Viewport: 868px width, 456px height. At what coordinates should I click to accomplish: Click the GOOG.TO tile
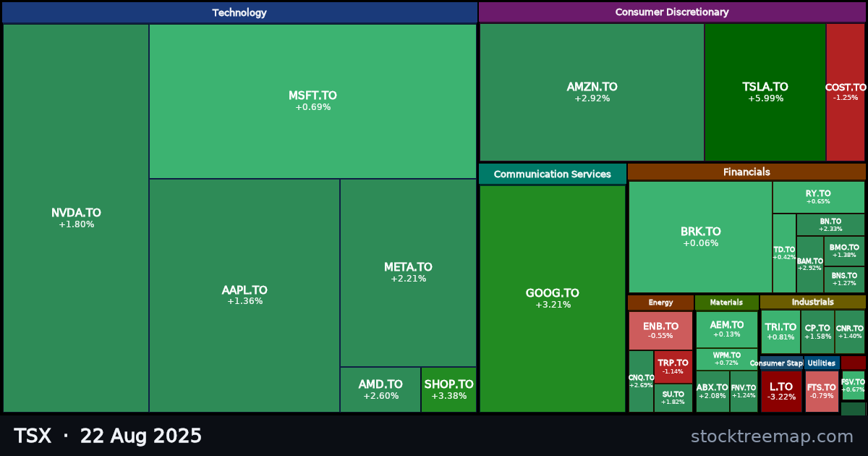pyautogui.click(x=553, y=298)
